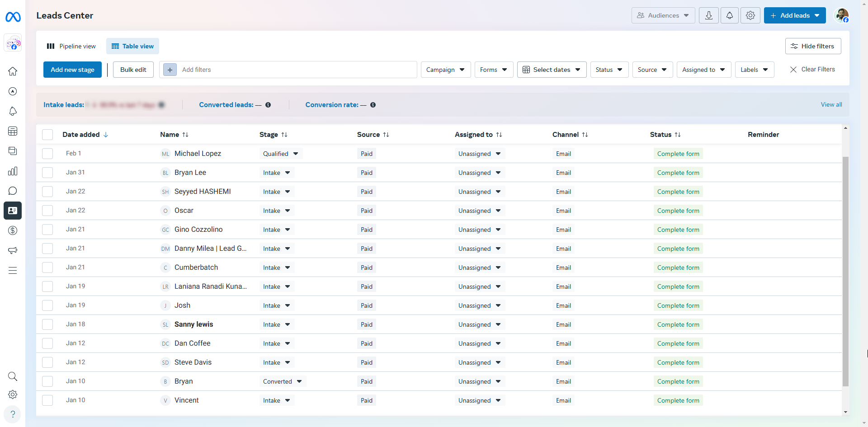Open the notifications bell in header
This screenshot has width=868, height=427.
729,15
